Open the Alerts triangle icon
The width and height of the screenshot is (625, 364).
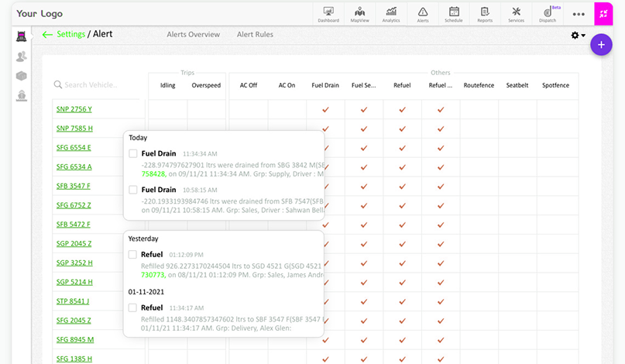(x=423, y=13)
